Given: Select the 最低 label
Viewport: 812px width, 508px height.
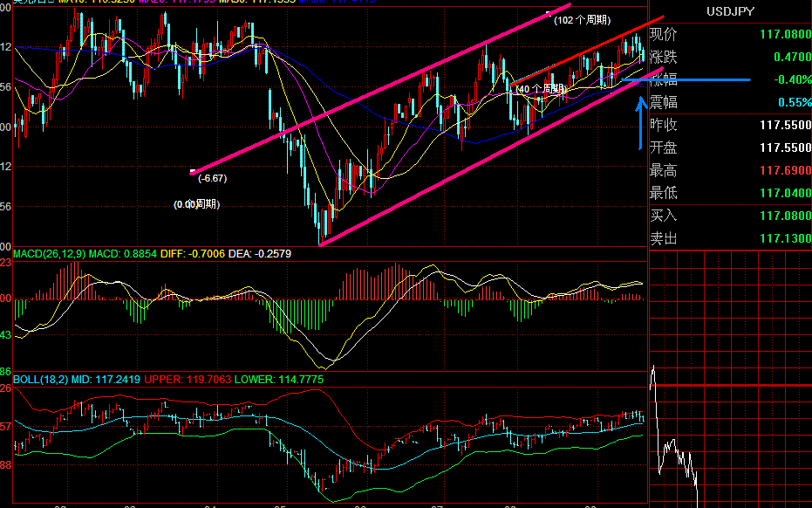Looking at the screenshot, I should click(664, 193).
